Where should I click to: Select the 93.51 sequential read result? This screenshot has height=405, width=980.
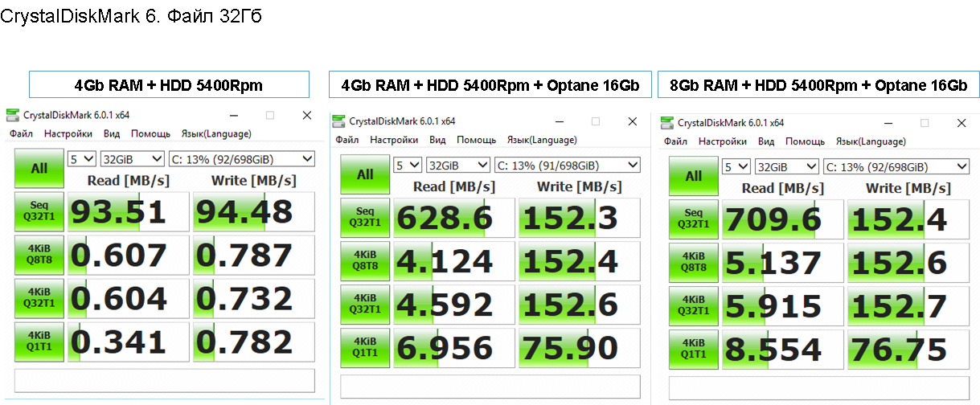click(129, 211)
